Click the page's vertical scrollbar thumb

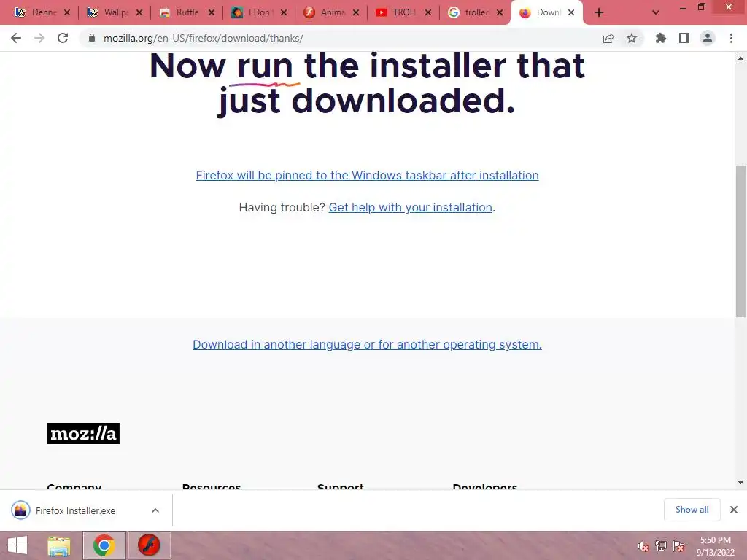click(x=740, y=241)
